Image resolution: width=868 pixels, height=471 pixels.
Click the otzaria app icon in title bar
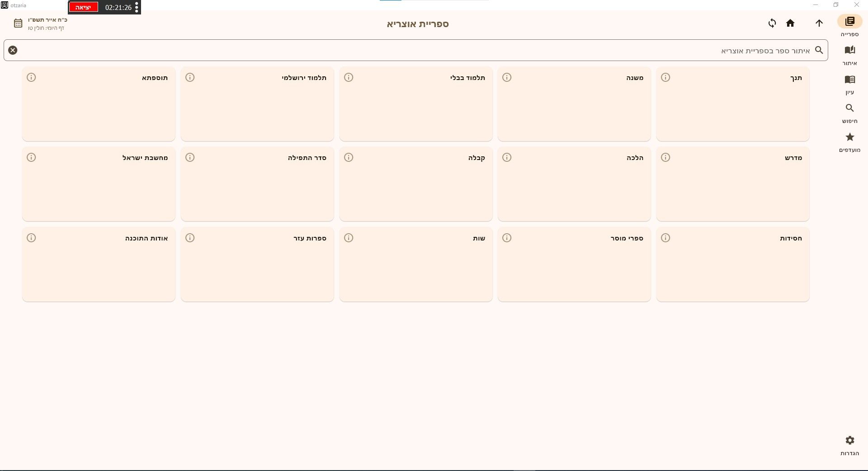pos(5,5)
